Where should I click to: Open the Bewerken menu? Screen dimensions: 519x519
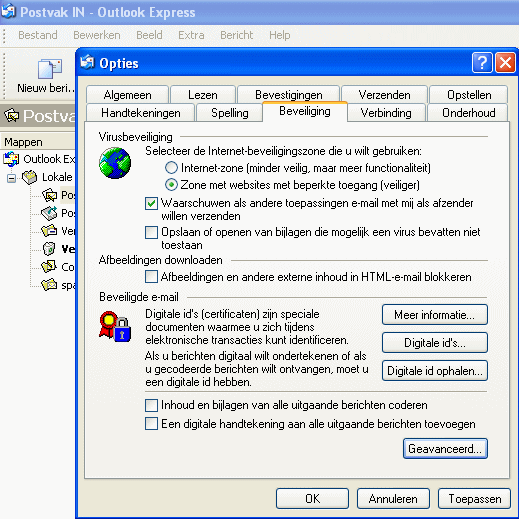[x=97, y=35]
